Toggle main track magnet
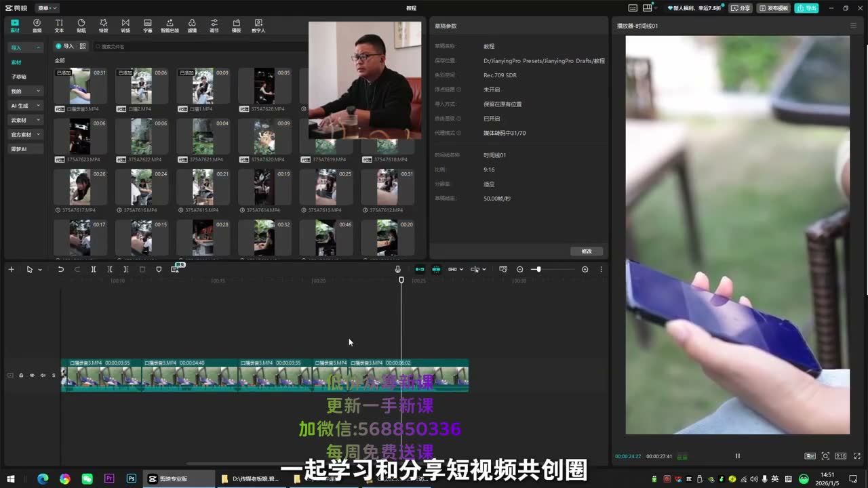This screenshot has width=868, height=488. [420, 269]
